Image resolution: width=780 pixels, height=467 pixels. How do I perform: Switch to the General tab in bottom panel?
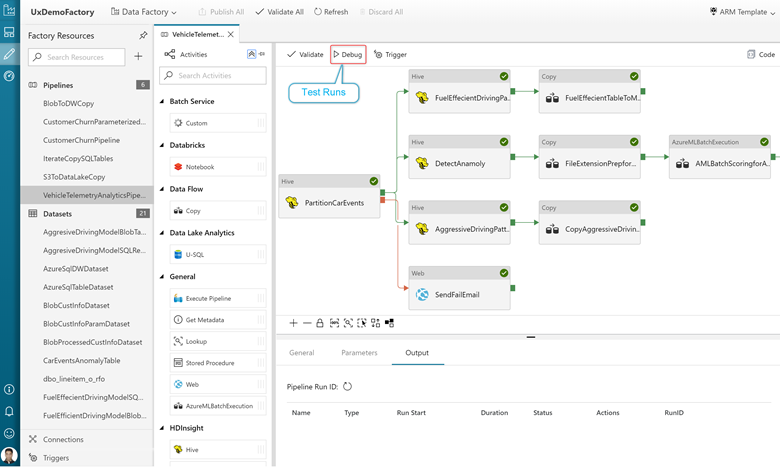301,353
